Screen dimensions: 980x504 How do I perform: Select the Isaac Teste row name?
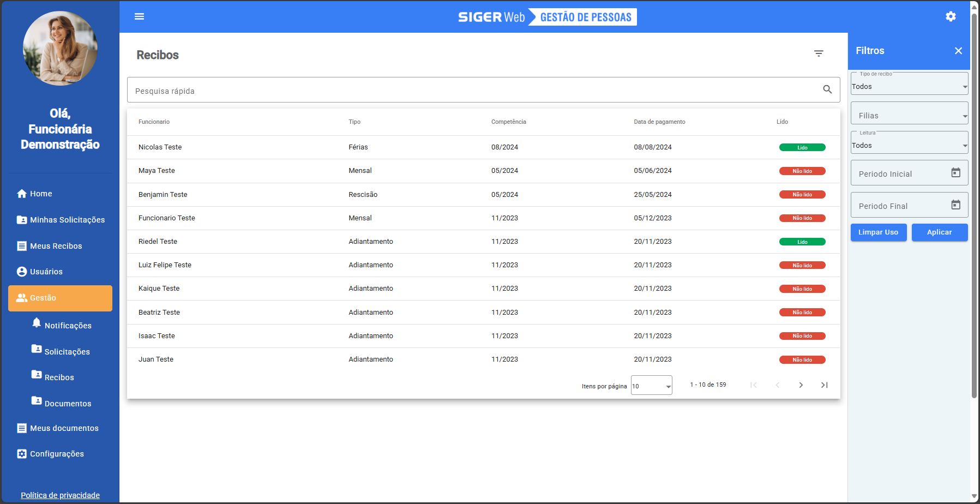(157, 336)
